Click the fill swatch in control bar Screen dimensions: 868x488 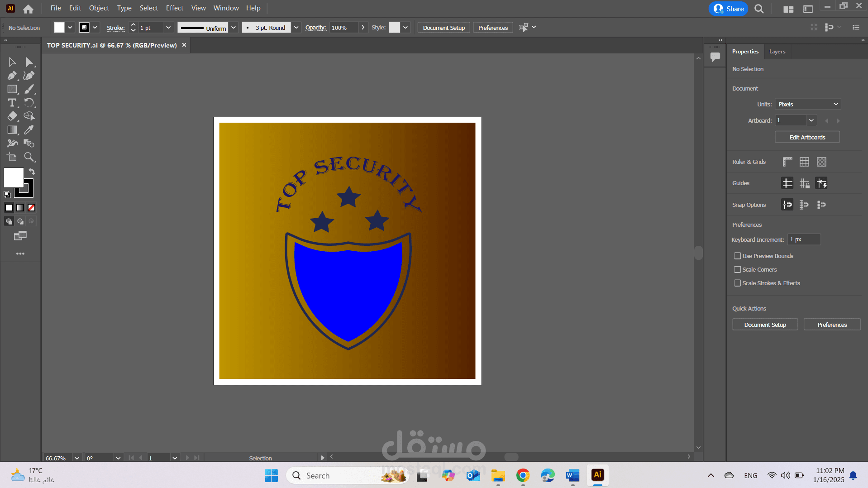click(59, 28)
